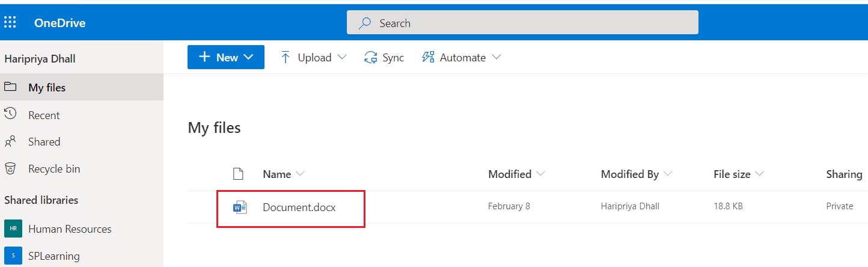
Task: Click the OneDrive title link
Action: click(60, 23)
